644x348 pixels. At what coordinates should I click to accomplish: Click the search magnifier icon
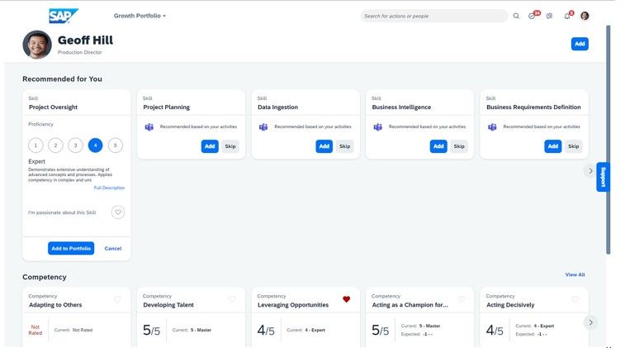tap(516, 16)
